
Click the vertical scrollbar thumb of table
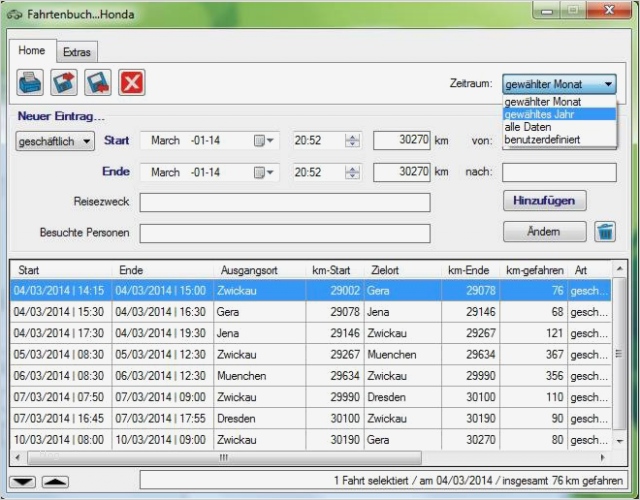point(619,353)
